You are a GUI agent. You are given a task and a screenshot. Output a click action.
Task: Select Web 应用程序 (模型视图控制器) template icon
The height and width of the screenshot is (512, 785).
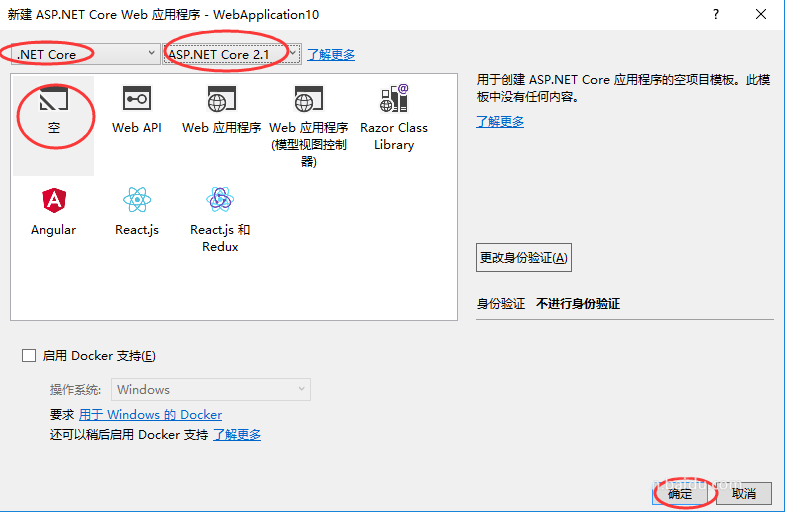pyautogui.click(x=308, y=99)
